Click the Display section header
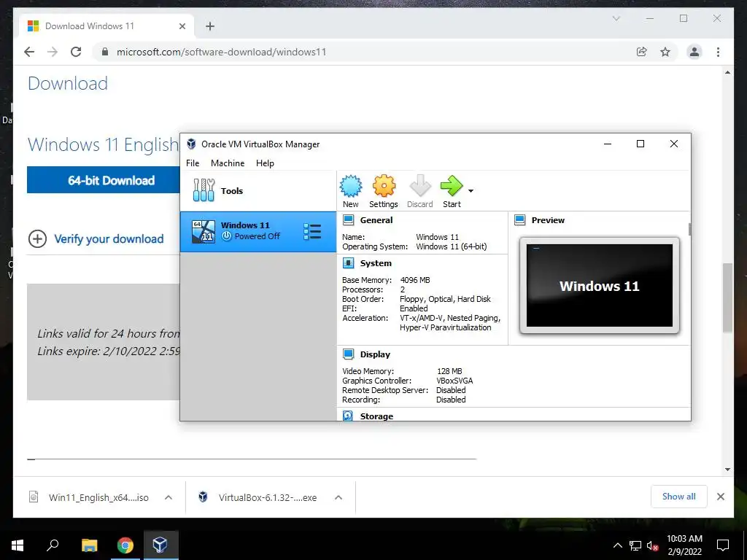The width and height of the screenshot is (747, 560). pyautogui.click(x=375, y=354)
